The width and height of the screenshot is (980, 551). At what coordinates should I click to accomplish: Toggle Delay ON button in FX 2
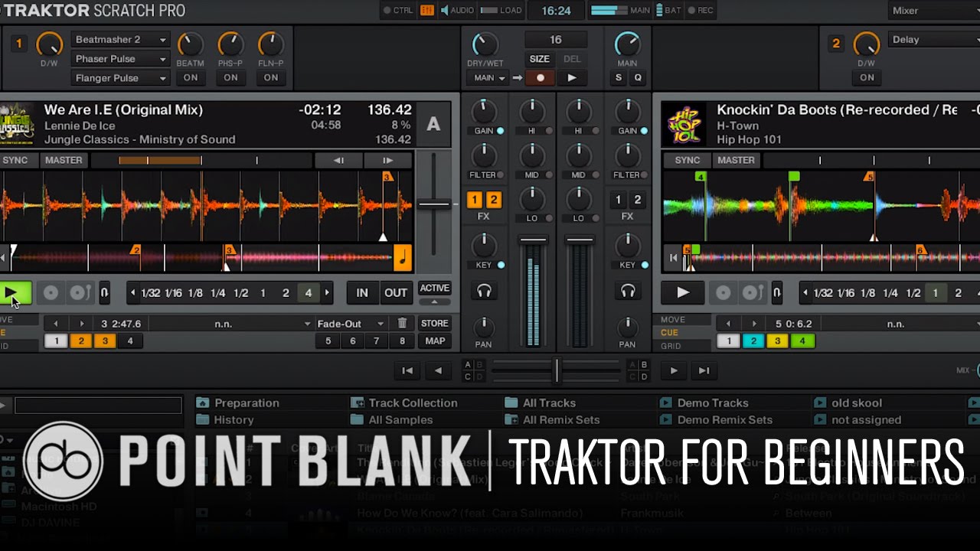[867, 78]
